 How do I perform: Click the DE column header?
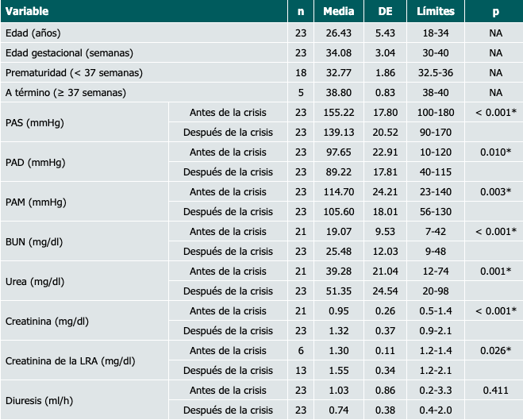point(386,12)
